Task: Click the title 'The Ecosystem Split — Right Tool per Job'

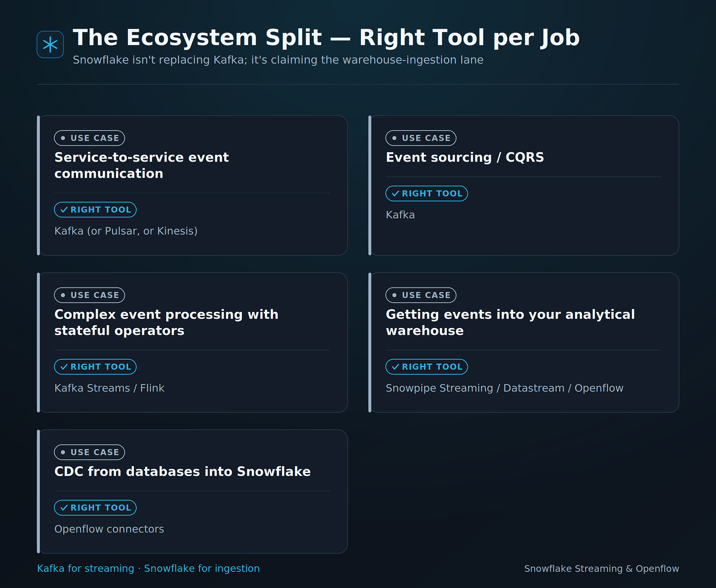Action: (x=326, y=38)
